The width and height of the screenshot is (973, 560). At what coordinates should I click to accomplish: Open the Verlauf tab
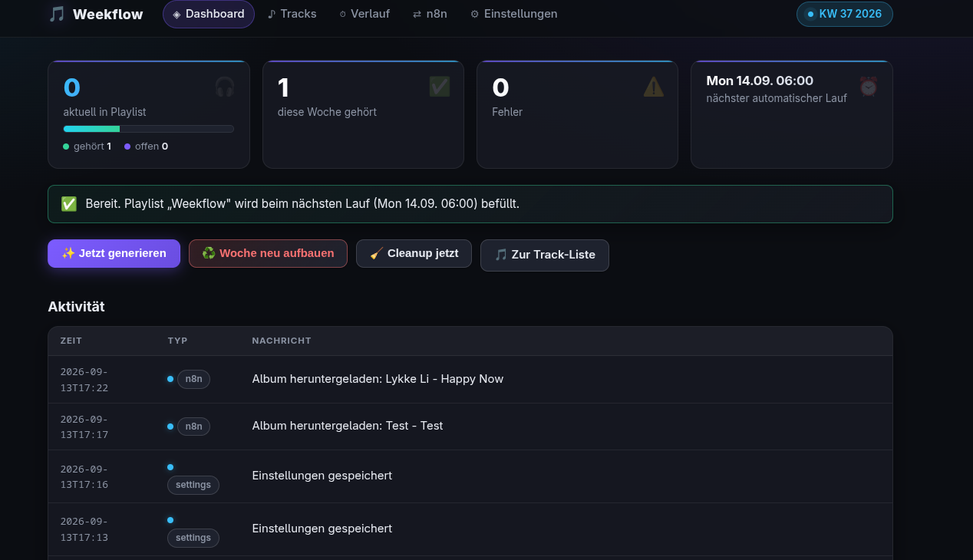click(364, 14)
